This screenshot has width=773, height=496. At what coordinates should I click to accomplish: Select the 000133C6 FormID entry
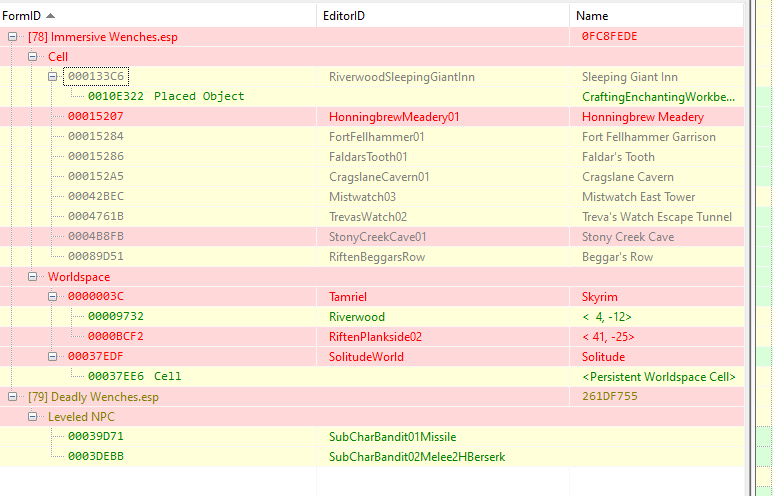(96, 76)
